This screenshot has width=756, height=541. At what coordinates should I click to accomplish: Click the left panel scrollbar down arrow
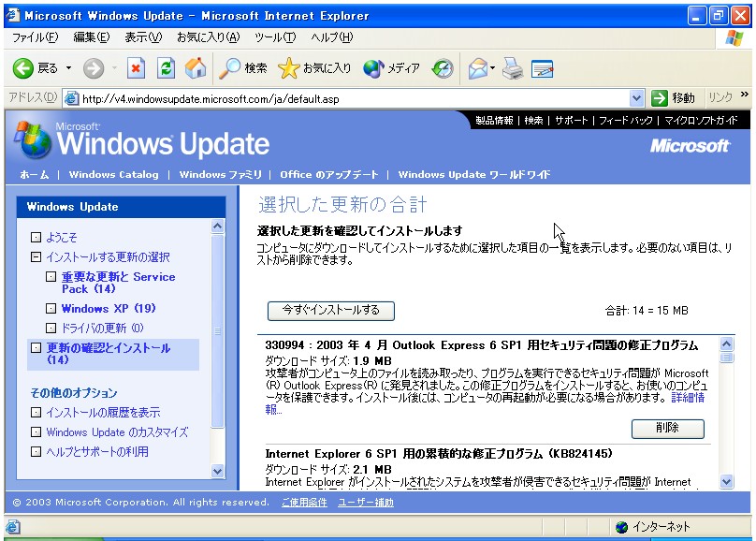[x=217, y=471]
